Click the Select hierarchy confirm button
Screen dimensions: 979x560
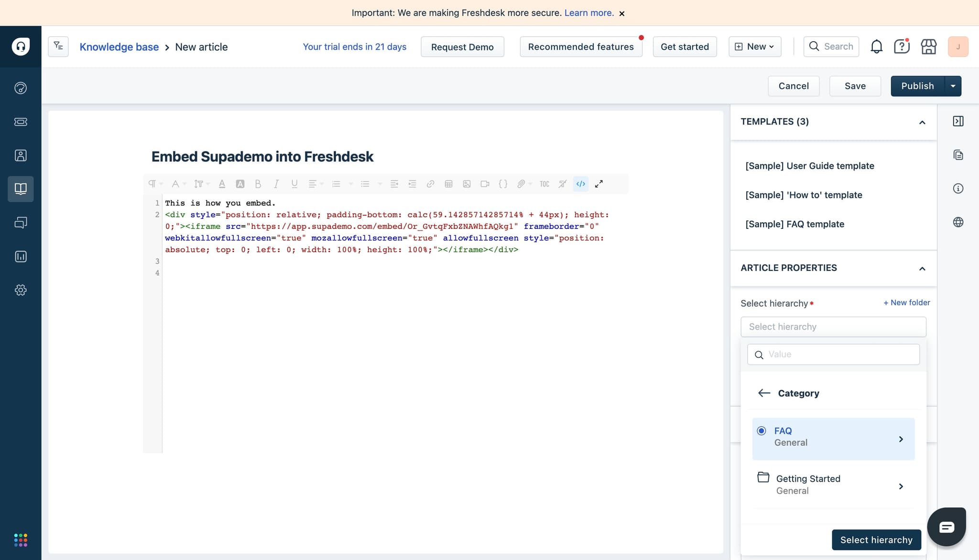(x=876, y=540)
